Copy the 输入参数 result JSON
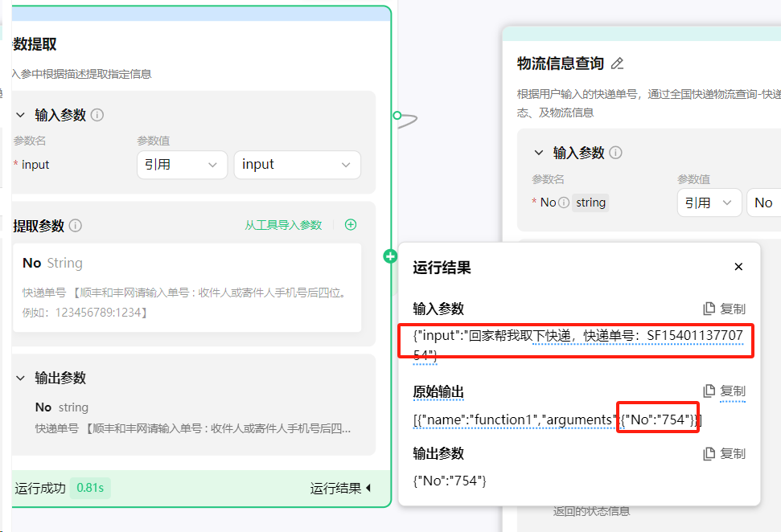781x532 pixels. point(724,309)
